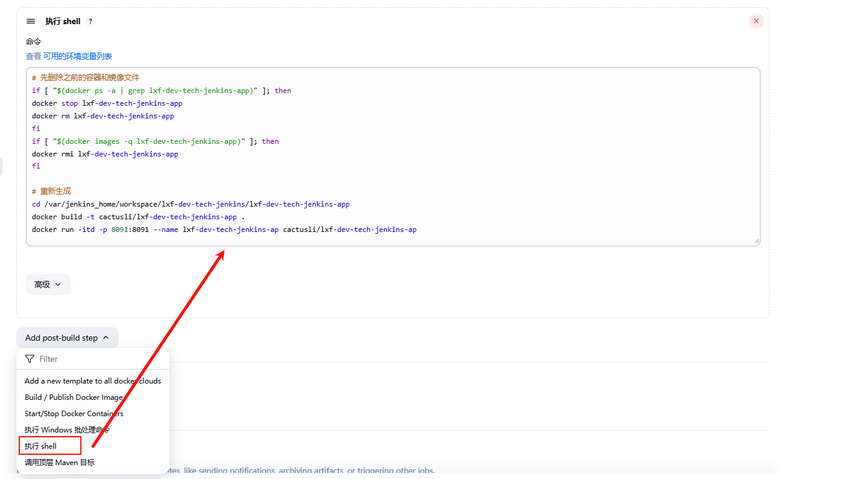This screenshot has width=868, height=479.
Task: Select Add a new template to all docker clouds
Action: pos(93,381)
